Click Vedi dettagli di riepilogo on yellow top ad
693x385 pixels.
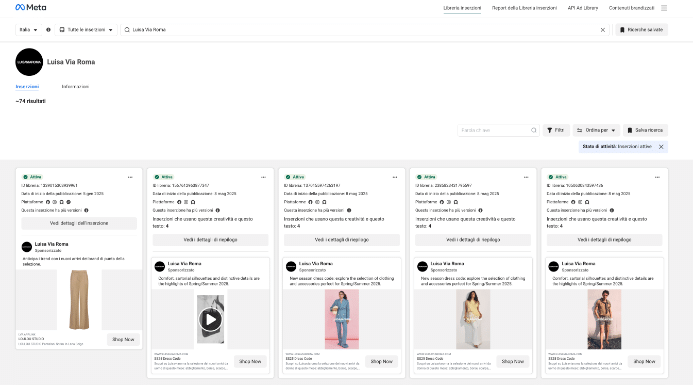pos(473,240)
